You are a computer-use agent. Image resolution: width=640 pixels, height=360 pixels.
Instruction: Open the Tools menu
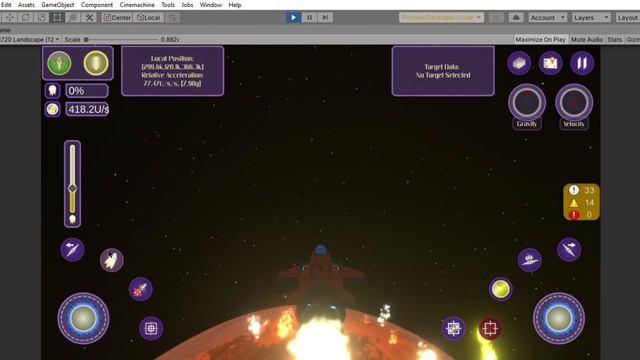(x=168, y=5)
